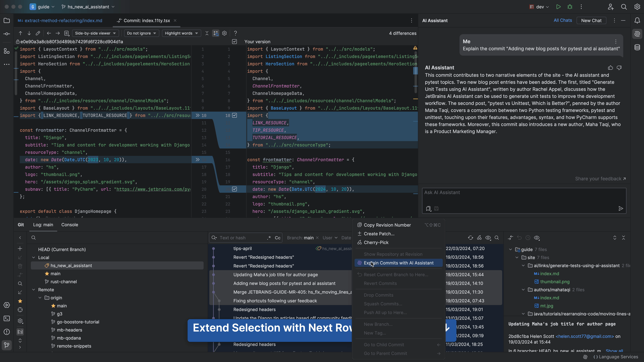Send message arrow in AI Assistant
This screenshot has width=644, height=362.
[x=621, y=208]
